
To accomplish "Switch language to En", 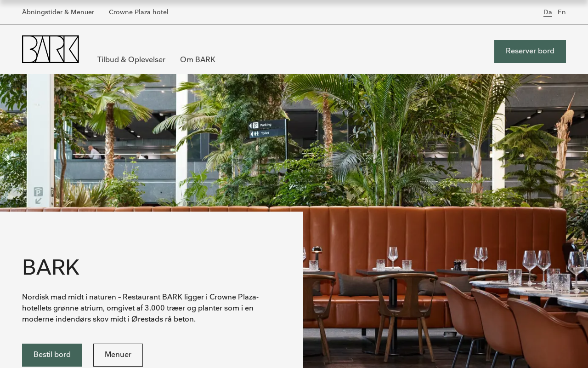I will [562, 12].
